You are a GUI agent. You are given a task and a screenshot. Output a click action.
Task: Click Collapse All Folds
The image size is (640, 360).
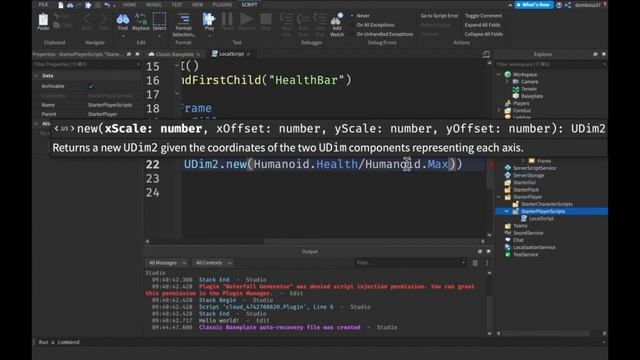coord(484,34)
